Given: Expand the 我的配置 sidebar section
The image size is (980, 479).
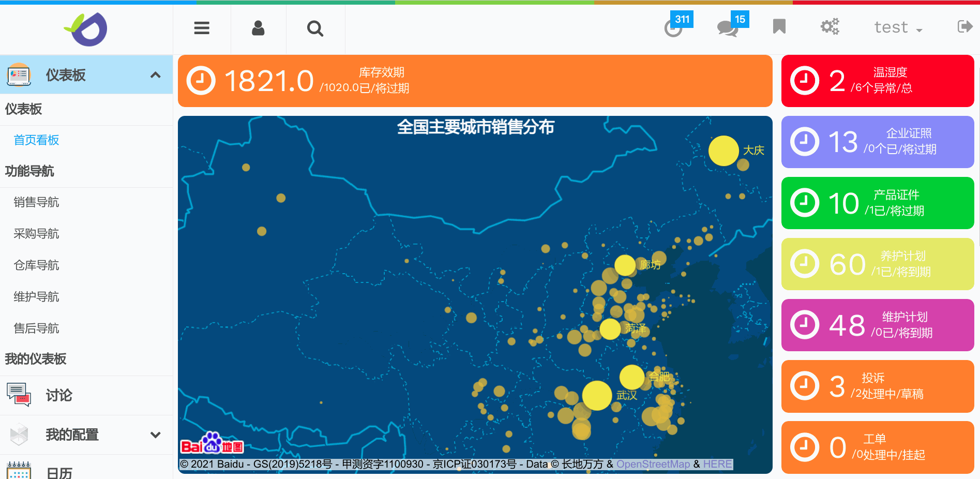Looking at the screenshot, I should pyautogui.click(x=155, y=435).
